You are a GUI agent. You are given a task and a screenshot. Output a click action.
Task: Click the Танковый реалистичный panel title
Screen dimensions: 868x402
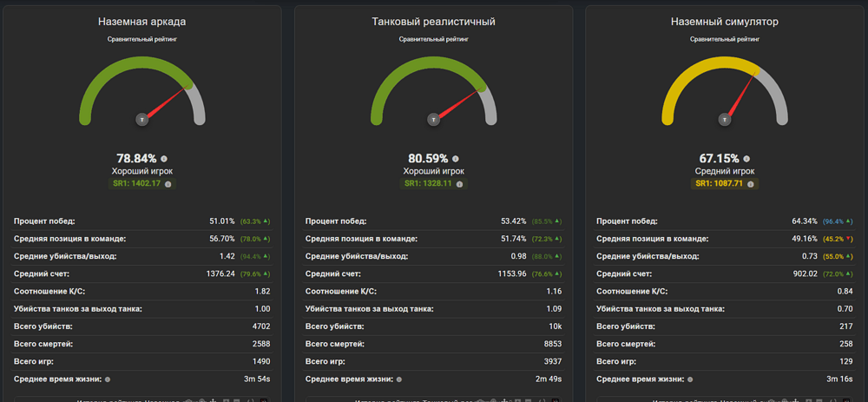(433, 23)
